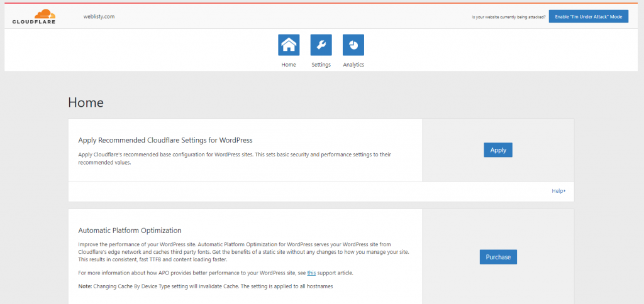The image size is (644, 304).
Task: Click the Cache By Device Type note
Action: pos(206,286)
